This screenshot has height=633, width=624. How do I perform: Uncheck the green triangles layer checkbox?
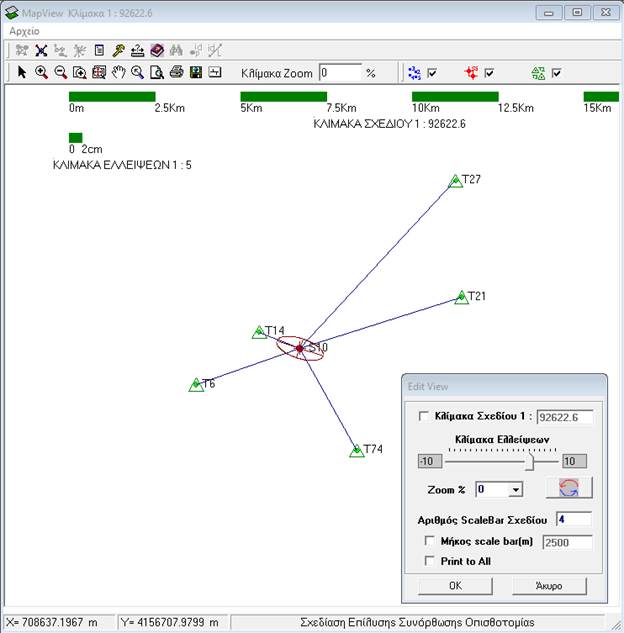click(556, 73)
